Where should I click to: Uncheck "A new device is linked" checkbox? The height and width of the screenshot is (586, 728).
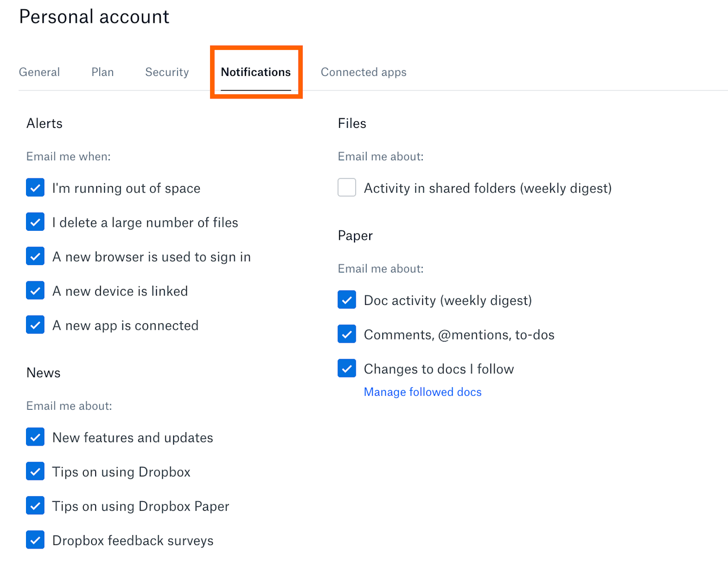(x=35, y=290)
